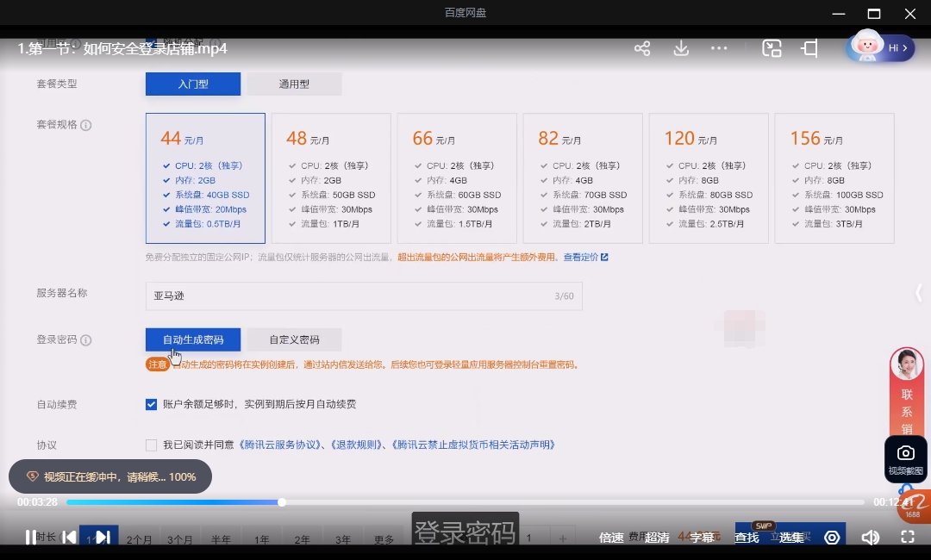Viewport: 931px width, 560px height.
Task: Choose the 44 元/月 plan card
Action: tap(205, 178)
